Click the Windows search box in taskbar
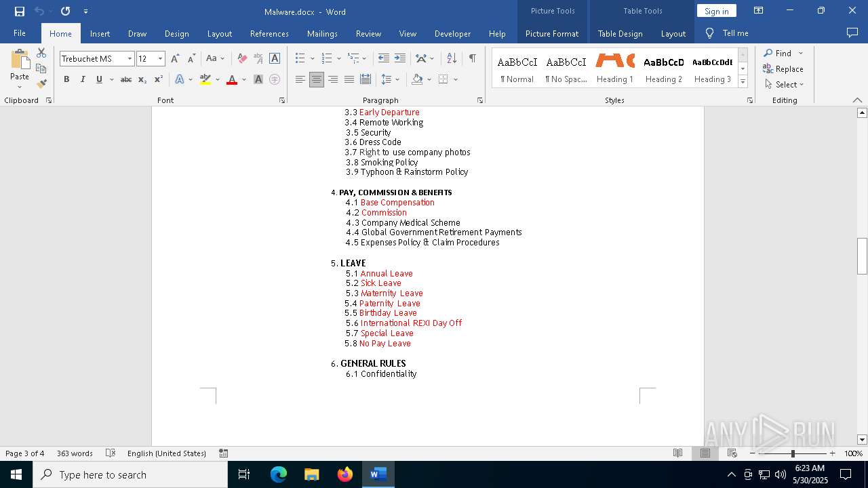The width and height of the screenshot is (868, 488). (x=130, y=474)
